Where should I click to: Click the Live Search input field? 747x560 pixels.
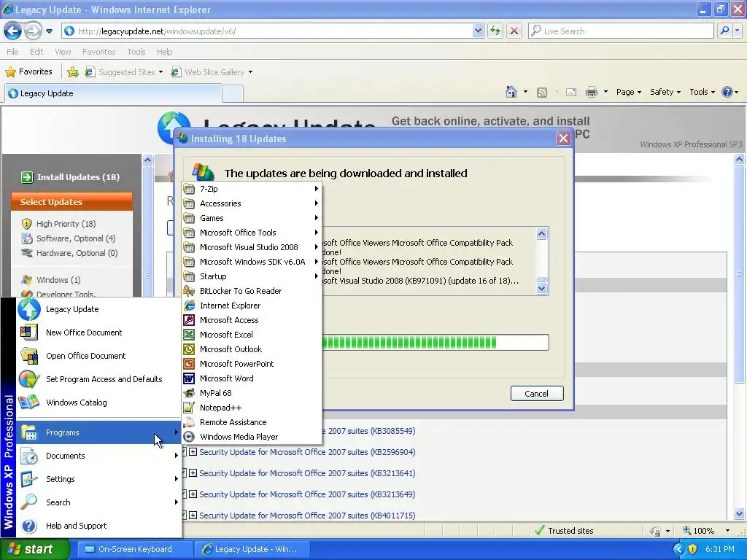[622, 31]
